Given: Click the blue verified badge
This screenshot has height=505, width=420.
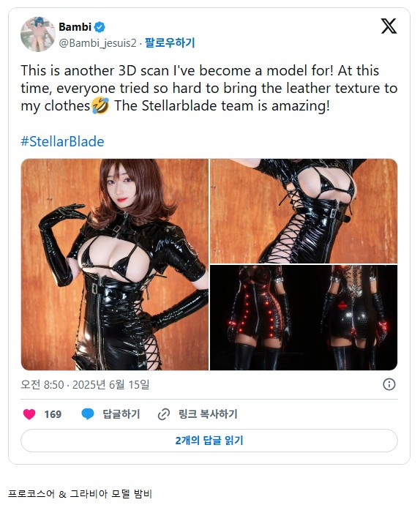Looking at the screenshot, I should 100,27.
